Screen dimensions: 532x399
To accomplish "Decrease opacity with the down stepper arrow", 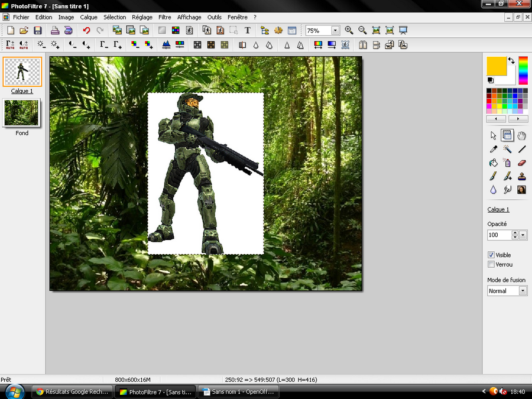I will [x=515, y=237].
